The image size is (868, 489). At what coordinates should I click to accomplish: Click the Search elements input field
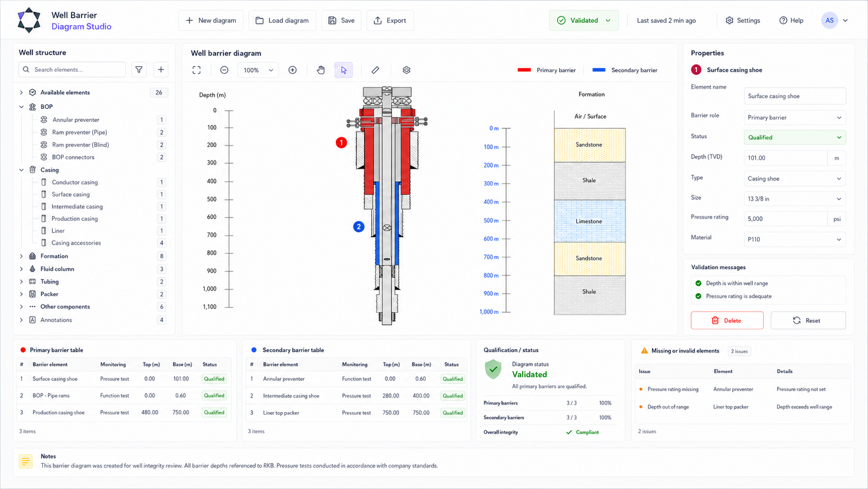point(72,70)
